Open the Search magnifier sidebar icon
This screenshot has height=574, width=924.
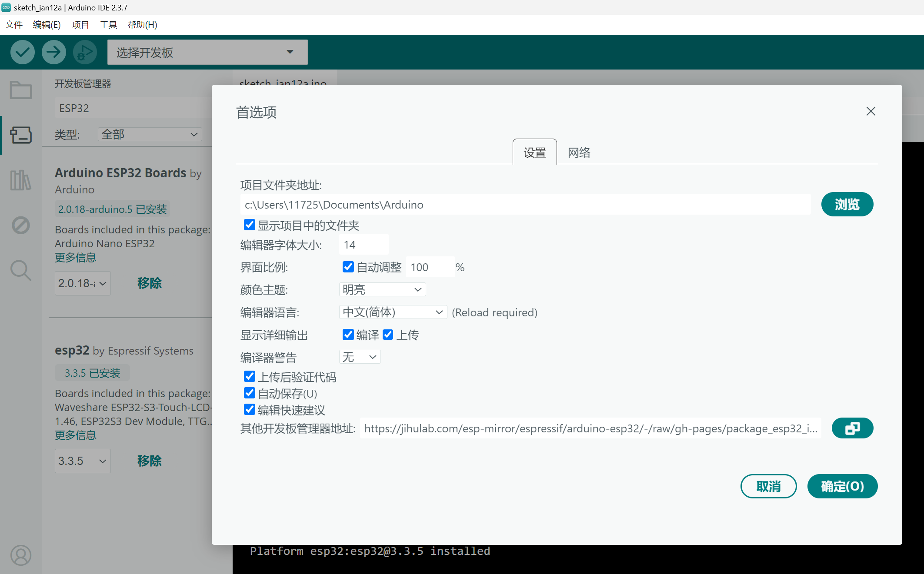(21, 270)
